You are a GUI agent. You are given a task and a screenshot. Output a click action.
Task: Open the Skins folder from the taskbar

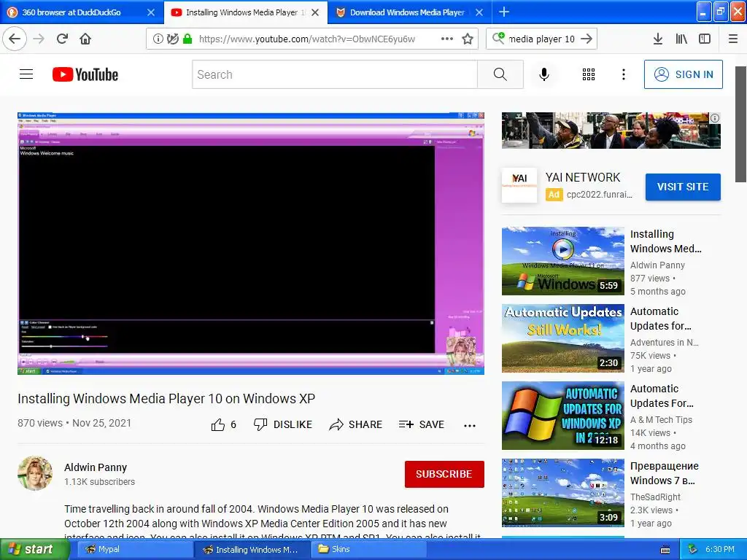[367, 549]
